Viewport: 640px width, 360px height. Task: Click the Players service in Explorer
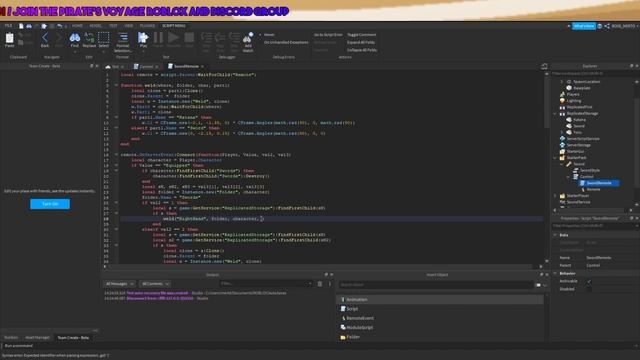click(573, 94)
